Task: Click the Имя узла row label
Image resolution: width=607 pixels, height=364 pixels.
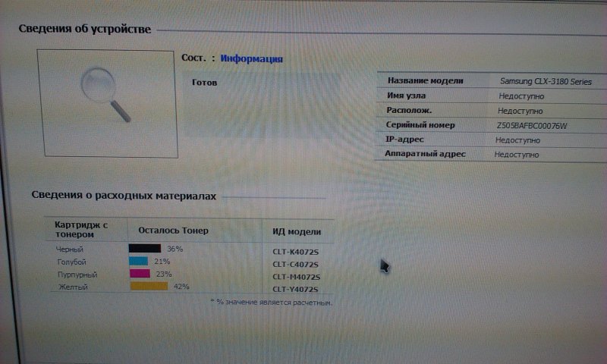Action: coord(407,96)
